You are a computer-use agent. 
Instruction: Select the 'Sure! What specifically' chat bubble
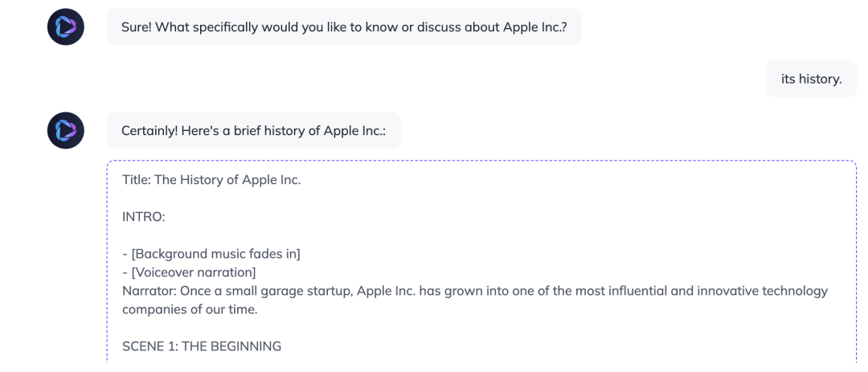pyautogui.click(x=344, y=27)
